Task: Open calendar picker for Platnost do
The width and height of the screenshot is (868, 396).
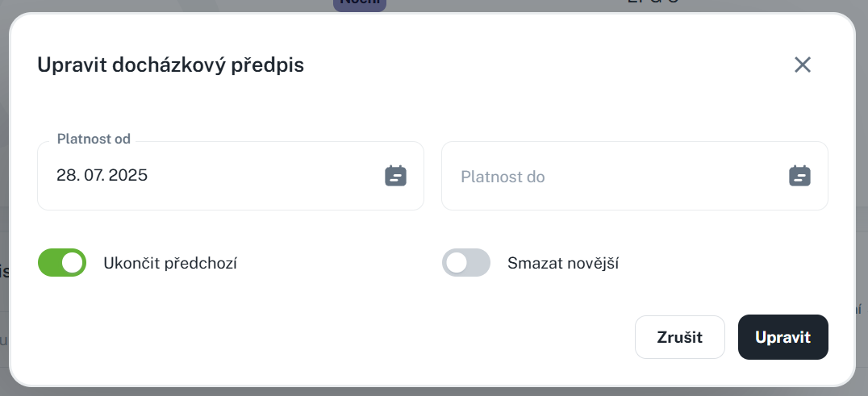Action: click(x=799, y=176)
